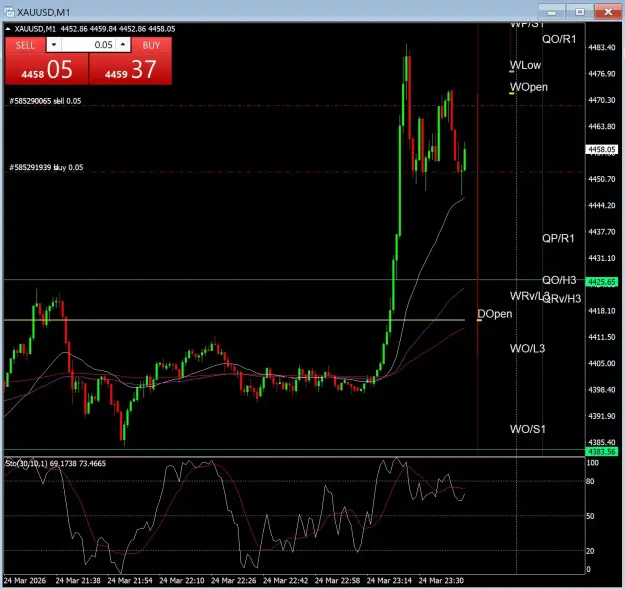Click the 4405.00 price scale value
This screenshot has width=625, height=589.
[602, 363]
